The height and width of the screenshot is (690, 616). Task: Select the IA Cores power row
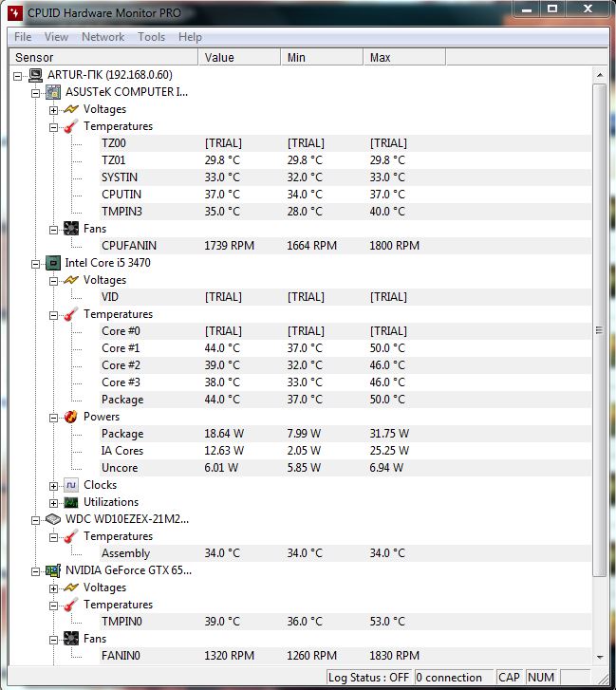pyautogui.click(x=345, y=451)
